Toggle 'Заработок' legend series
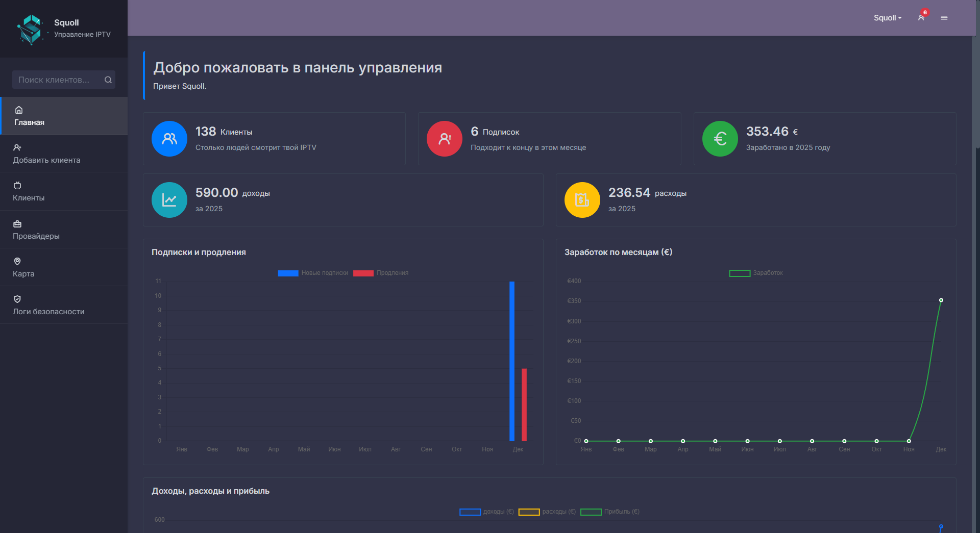The image size is (980, 533). [x=756, y=273]
